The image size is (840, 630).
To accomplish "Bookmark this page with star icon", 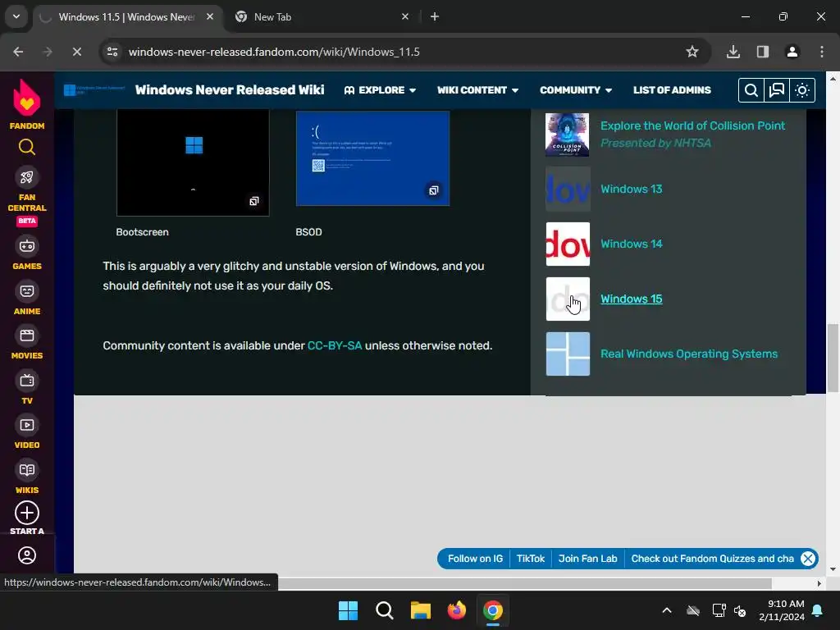I will click(692, 52).
